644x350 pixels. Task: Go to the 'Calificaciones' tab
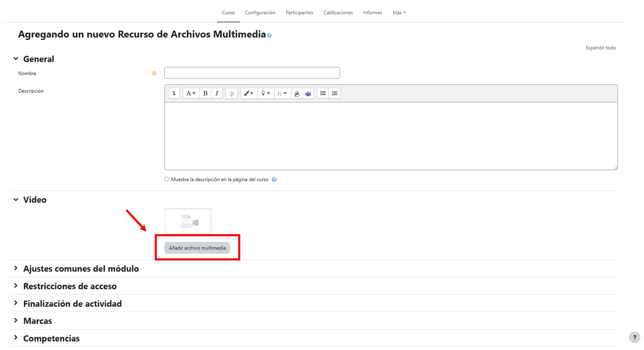(x=338, y=13)
